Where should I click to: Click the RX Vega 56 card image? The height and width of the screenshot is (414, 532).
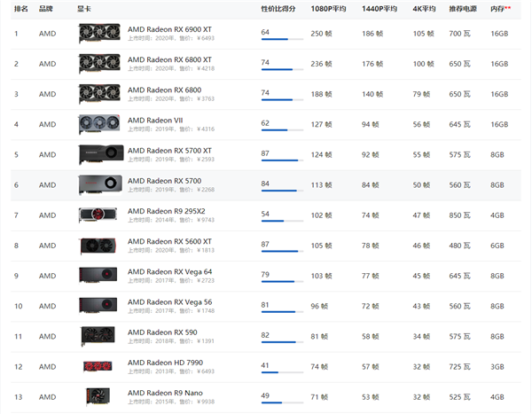point(98,306)
